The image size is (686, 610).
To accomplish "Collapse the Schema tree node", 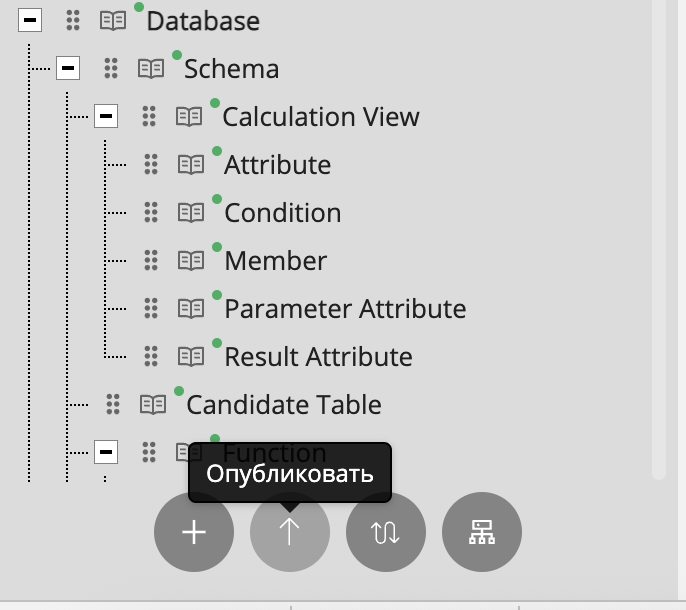I will tap(68, 68).
